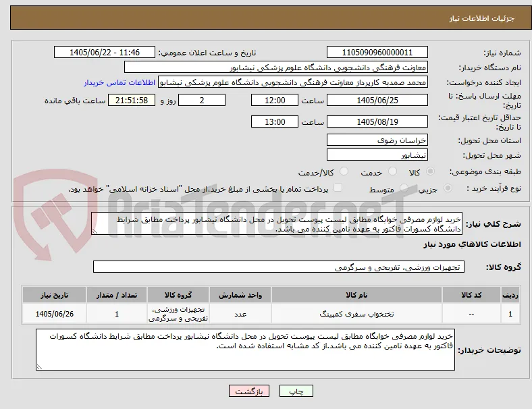Click the quantity cell 1 in the تعداد / مقدار column

click(x=117, y=314)
